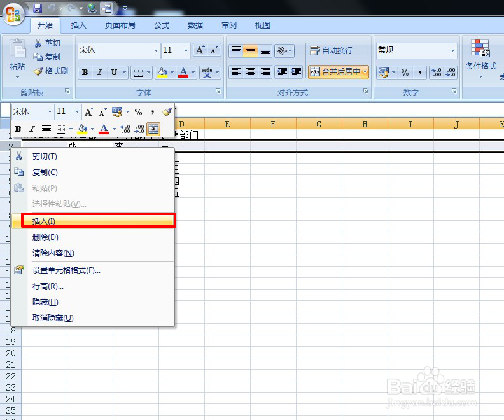504x420 pixels.
Task: Open 字体 group dialog launcher
Action: pyautogui.click(x=218, y=91)
